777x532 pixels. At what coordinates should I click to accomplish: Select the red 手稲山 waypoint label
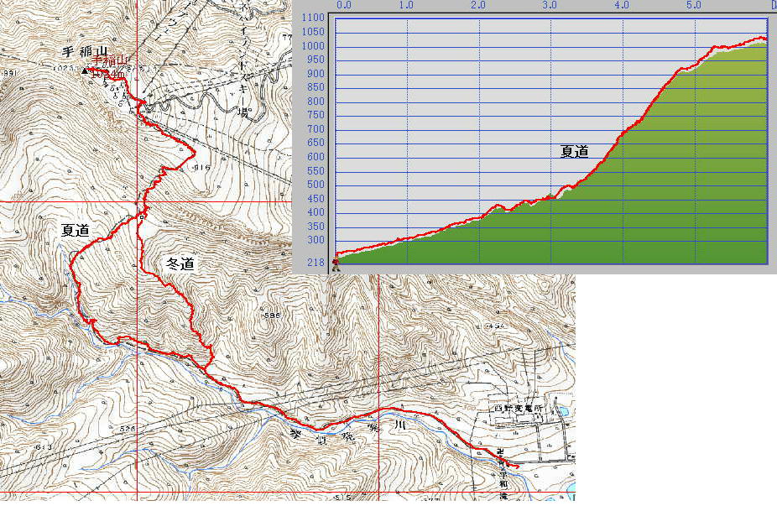pos(111,60)
